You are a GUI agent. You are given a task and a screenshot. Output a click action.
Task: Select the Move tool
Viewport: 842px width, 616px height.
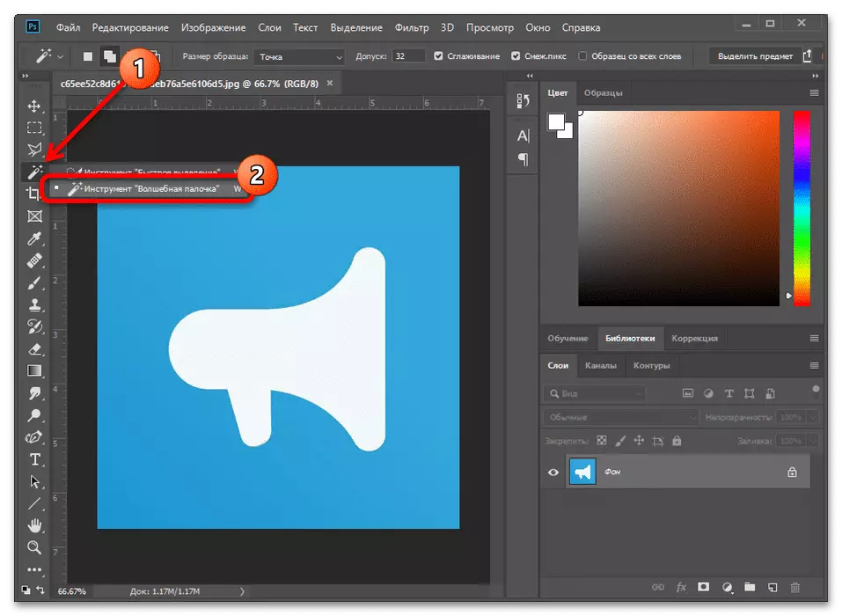(34, 106)
